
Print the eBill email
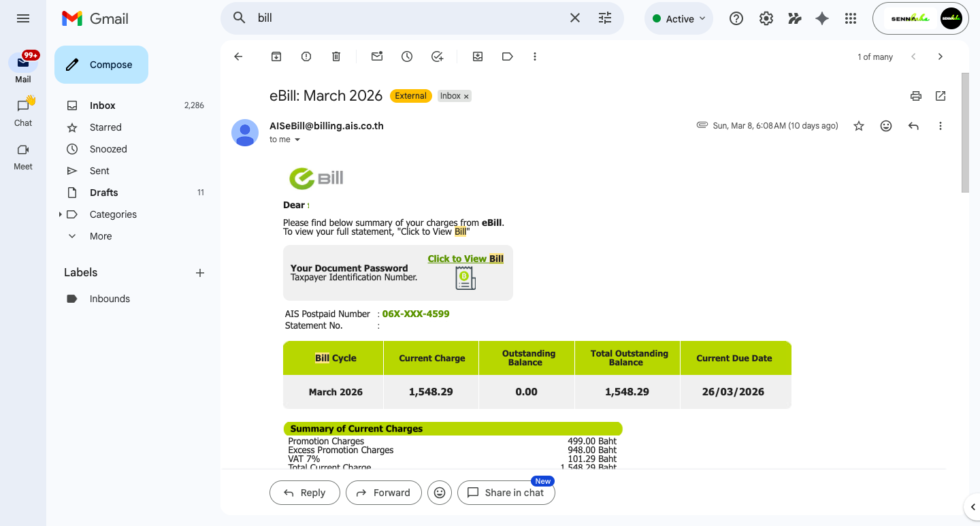(x=916, y=96)
